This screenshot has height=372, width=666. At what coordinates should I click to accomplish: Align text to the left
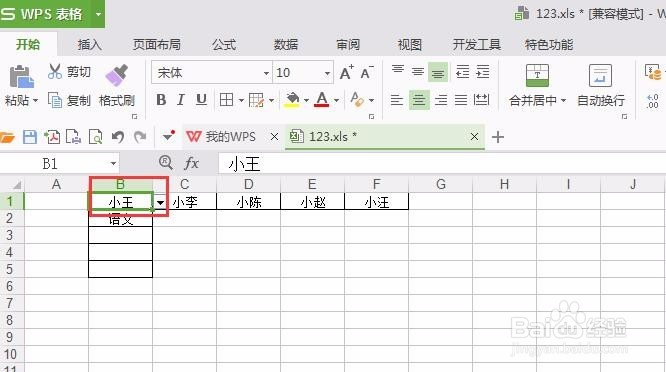tap(397, 100)
